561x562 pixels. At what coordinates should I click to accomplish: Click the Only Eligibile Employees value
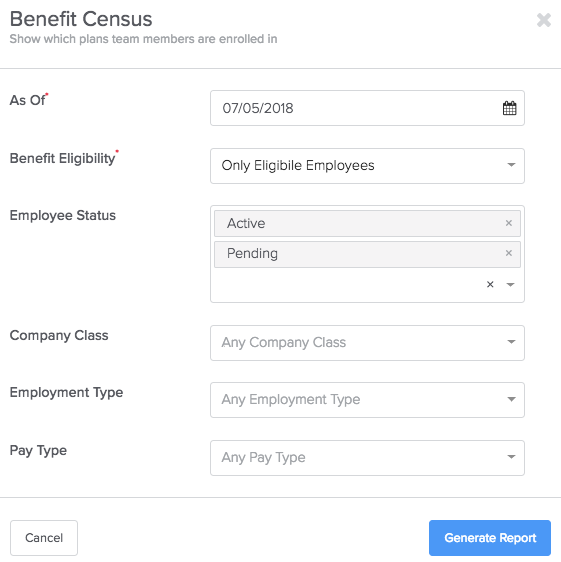tap(298, 165)
